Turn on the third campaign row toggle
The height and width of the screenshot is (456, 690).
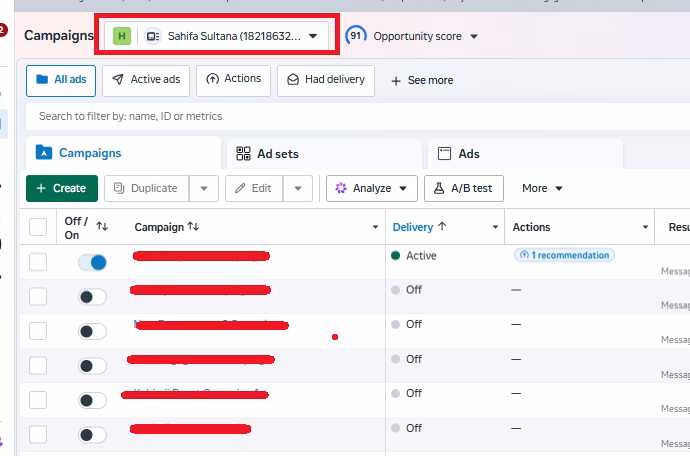tap(92, 331)
